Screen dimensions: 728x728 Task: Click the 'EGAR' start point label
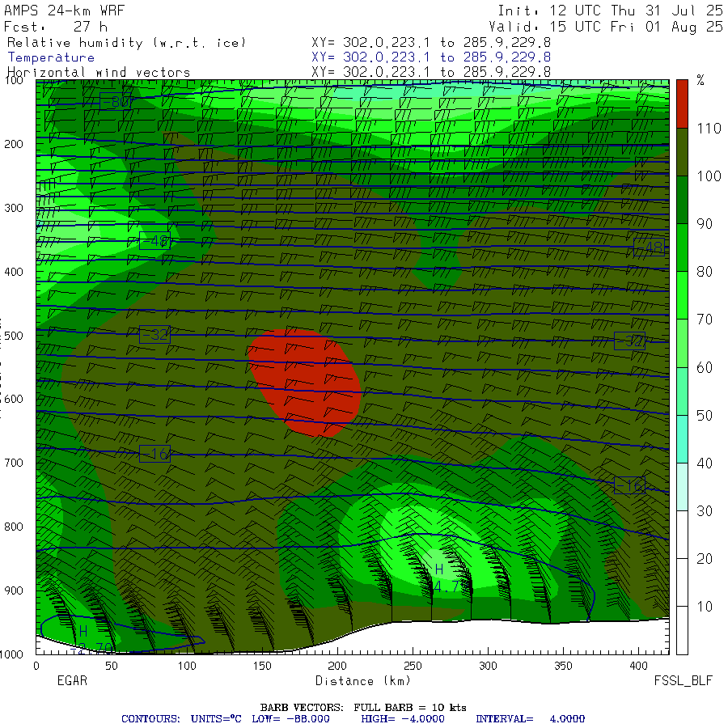click(x=72, y=680)
